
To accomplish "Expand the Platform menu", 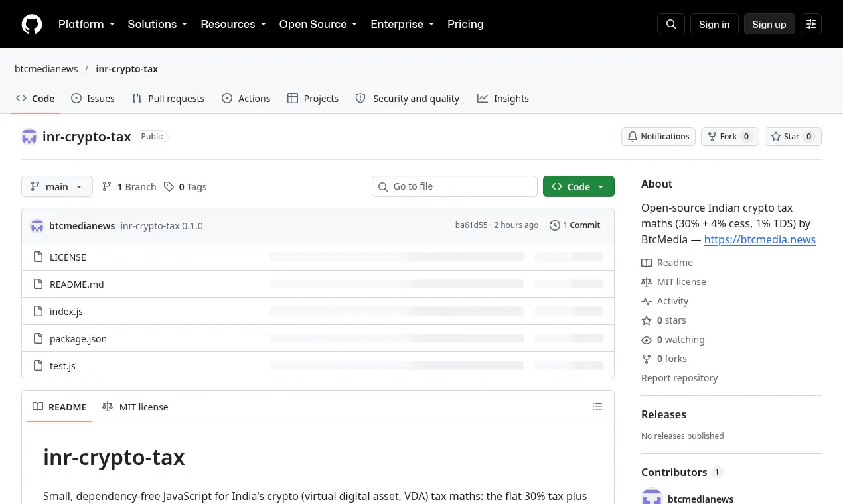I will point(86,24).
